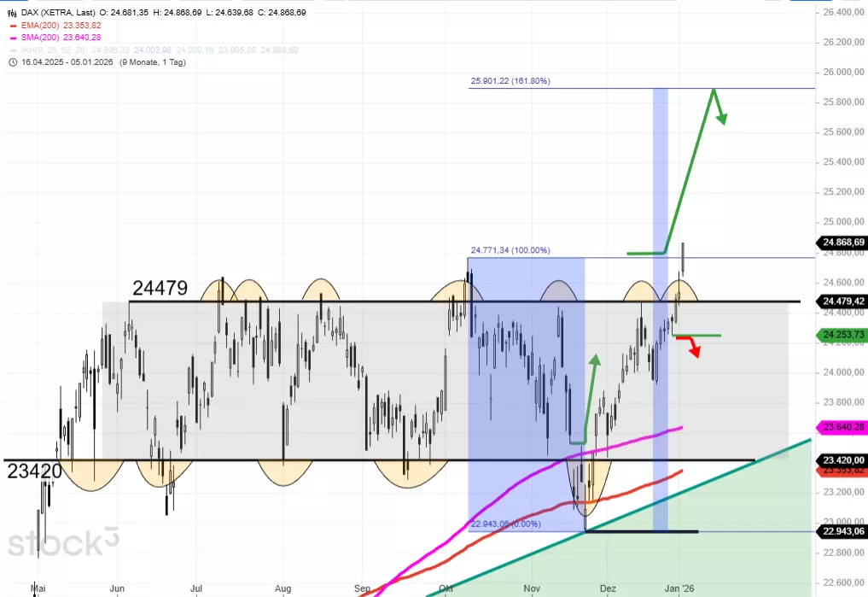Viewport: 868px width, 597px height.
Task: Click the clock icon beside the date range
Action: pyautogui.click(x=12, y=62)
